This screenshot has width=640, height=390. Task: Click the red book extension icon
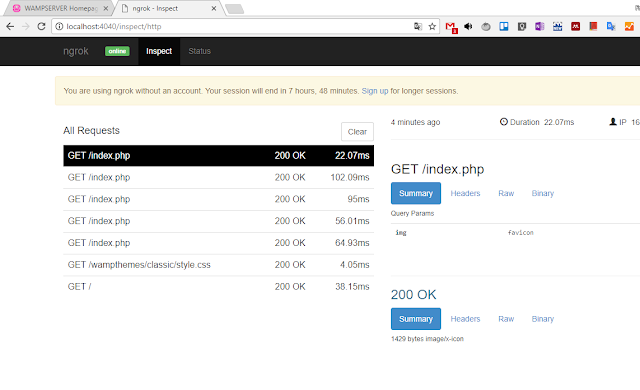(x=593, y=27)
